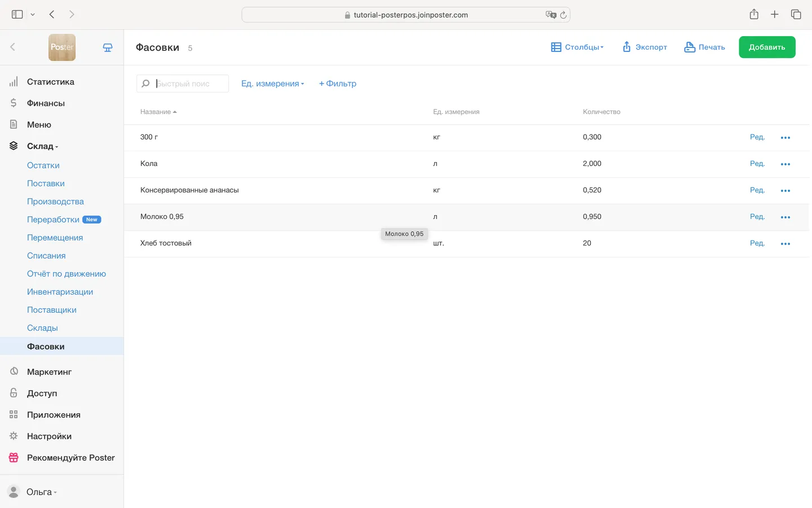Collapse the Склад sidebar section

click(x=42, y=146)
